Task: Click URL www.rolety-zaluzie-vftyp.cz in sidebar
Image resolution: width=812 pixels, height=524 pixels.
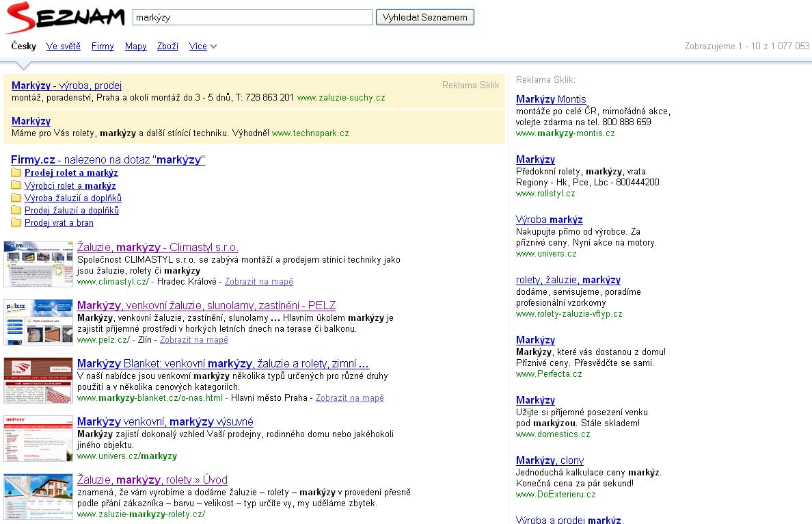Action: (569, 313)
